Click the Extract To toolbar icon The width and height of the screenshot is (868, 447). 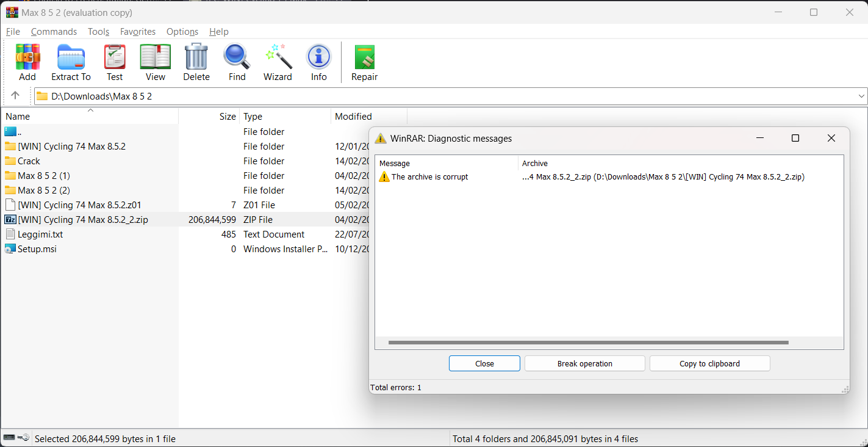(x=71, y=57)
